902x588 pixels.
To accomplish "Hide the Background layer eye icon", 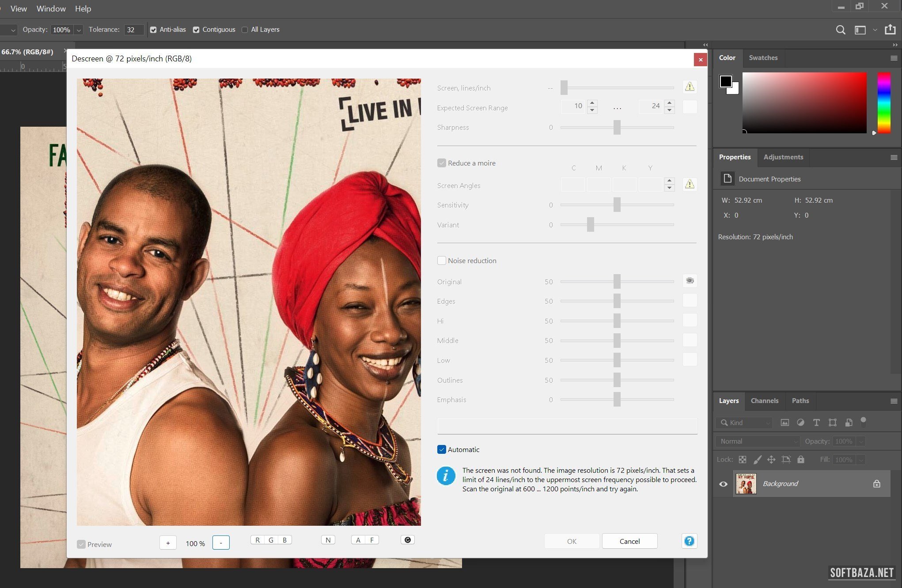I will point(723,484).
